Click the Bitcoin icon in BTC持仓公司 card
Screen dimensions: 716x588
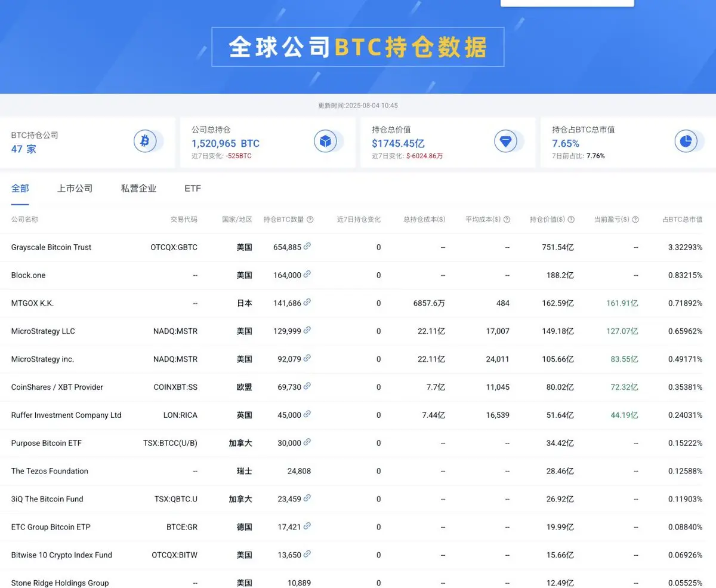(x=144, y=141)
